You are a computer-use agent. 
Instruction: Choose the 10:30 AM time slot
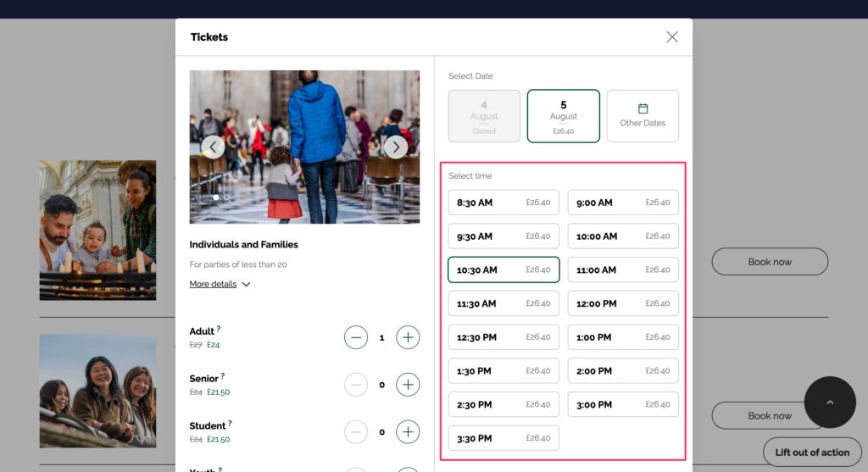pyautogui.click(x=504, y=270)
